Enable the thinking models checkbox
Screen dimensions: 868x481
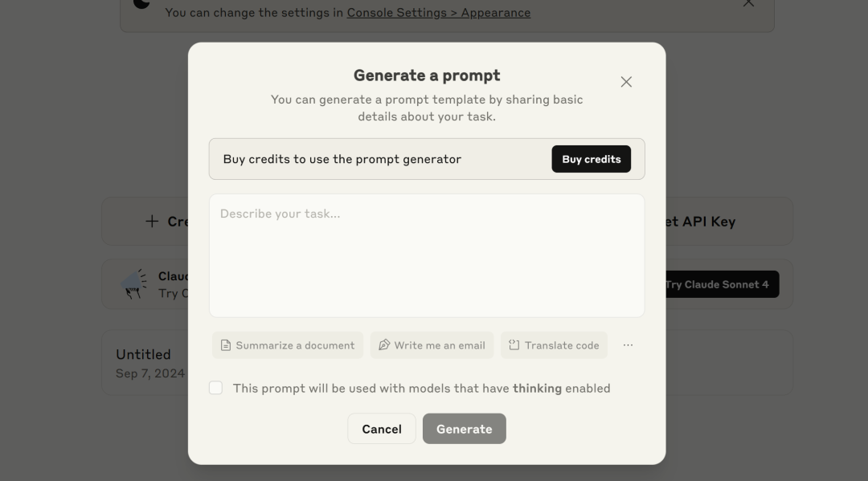[x=215, y=388]
